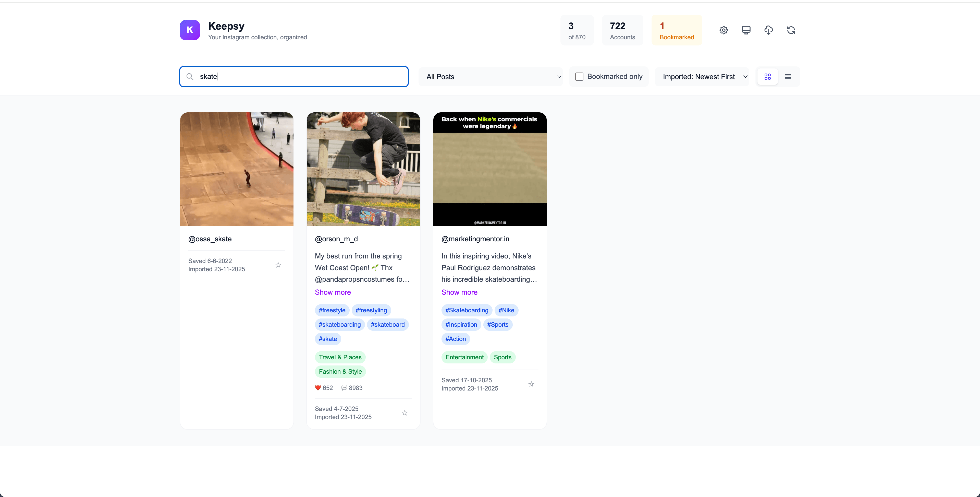Image resolution: width=980 pixels, height=497 pixels.
Task: Click the #Sports hashtag
Action: [x=498, y=324]
